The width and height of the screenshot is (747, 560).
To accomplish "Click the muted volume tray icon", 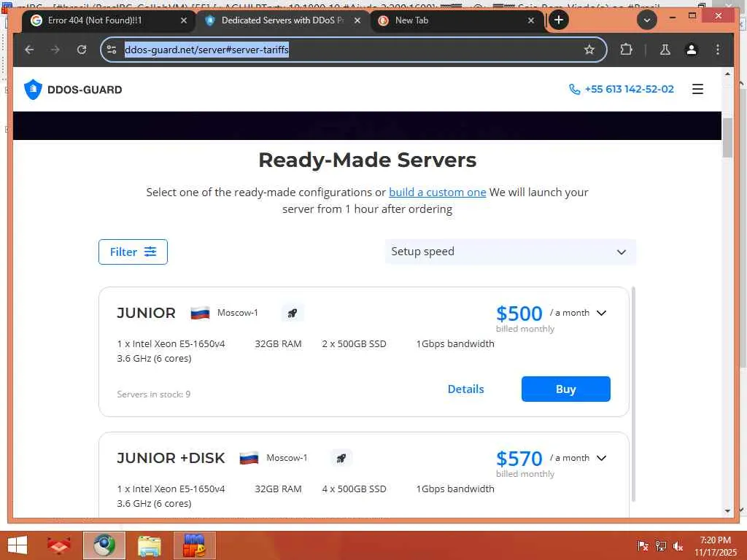I will tap(678, 545).
